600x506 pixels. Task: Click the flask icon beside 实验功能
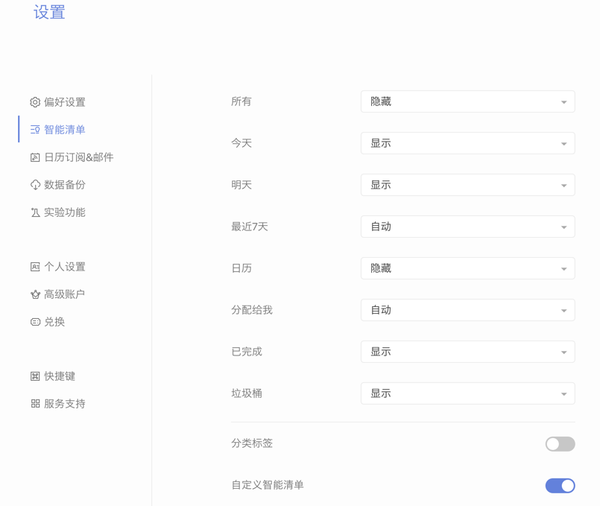35,212
